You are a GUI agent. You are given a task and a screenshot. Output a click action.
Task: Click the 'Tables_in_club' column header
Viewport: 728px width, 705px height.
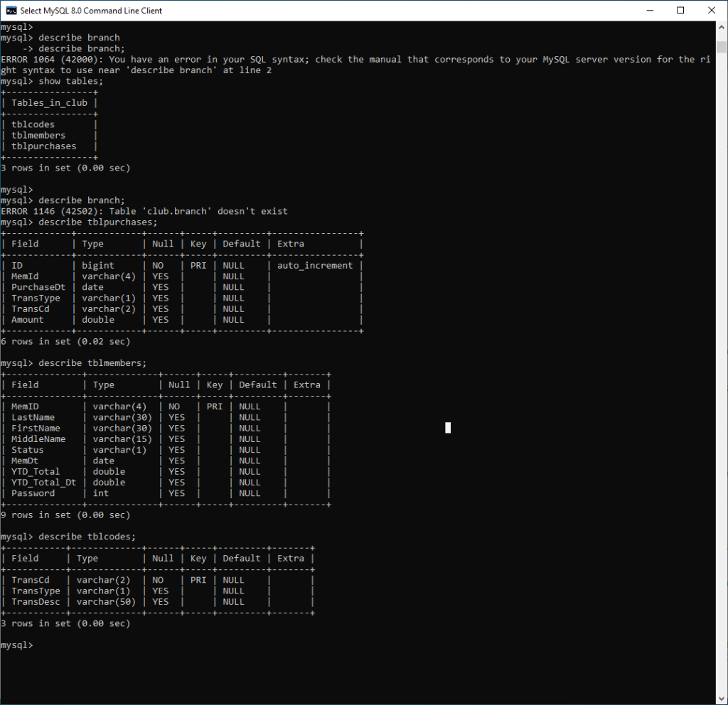point(49,103)
